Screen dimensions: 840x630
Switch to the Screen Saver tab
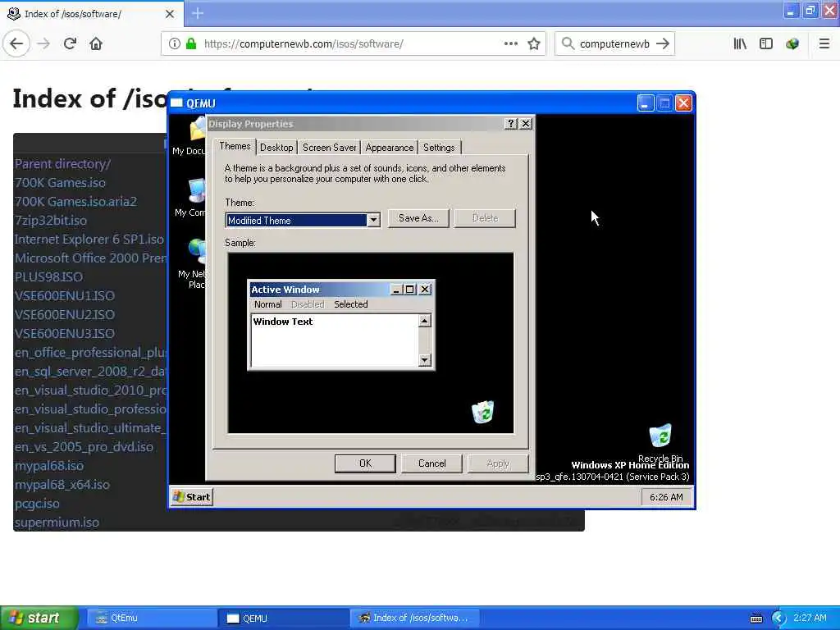[329, 148]
